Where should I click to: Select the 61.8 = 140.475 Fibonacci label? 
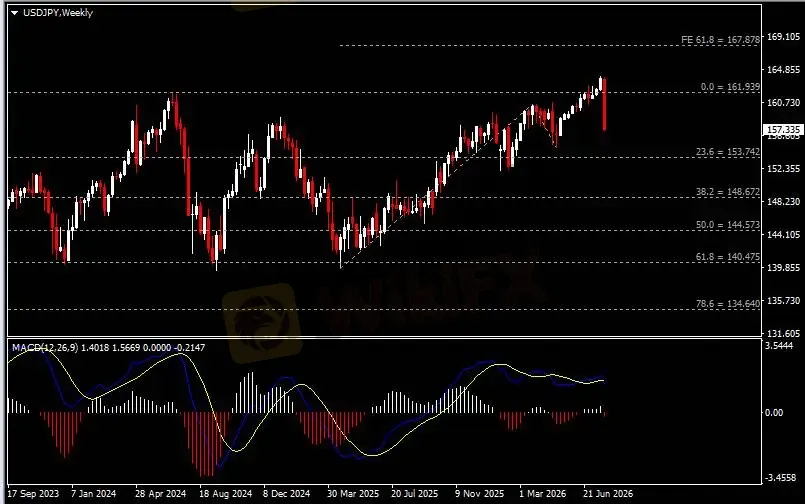pyautogui.click(x=727, y=257)
